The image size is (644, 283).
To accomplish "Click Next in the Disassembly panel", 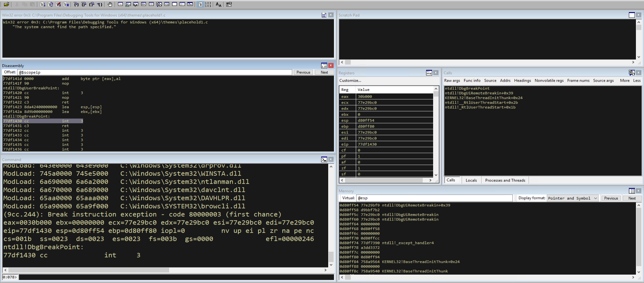I will (324, 72).
